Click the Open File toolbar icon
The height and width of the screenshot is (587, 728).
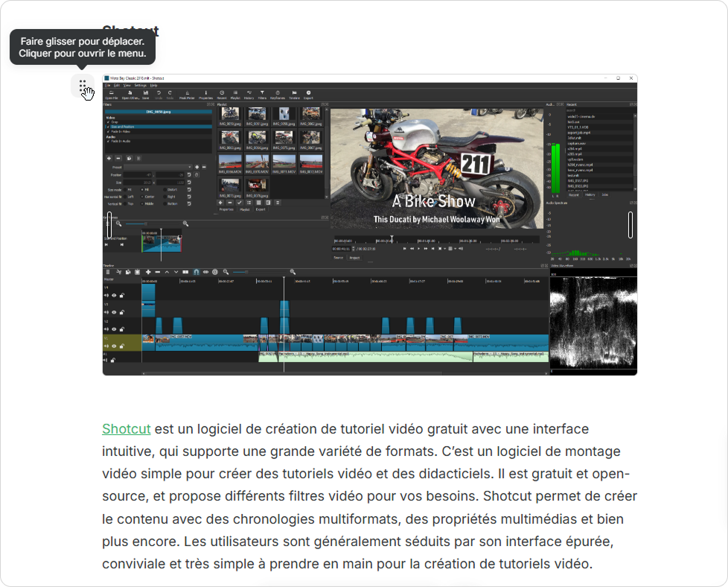(111, 94)
